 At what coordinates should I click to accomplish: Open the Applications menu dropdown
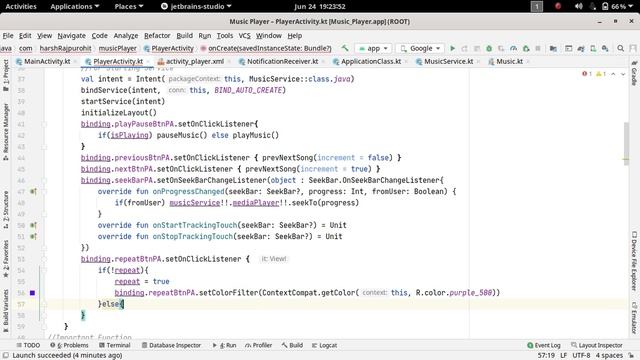coord(75,6)
